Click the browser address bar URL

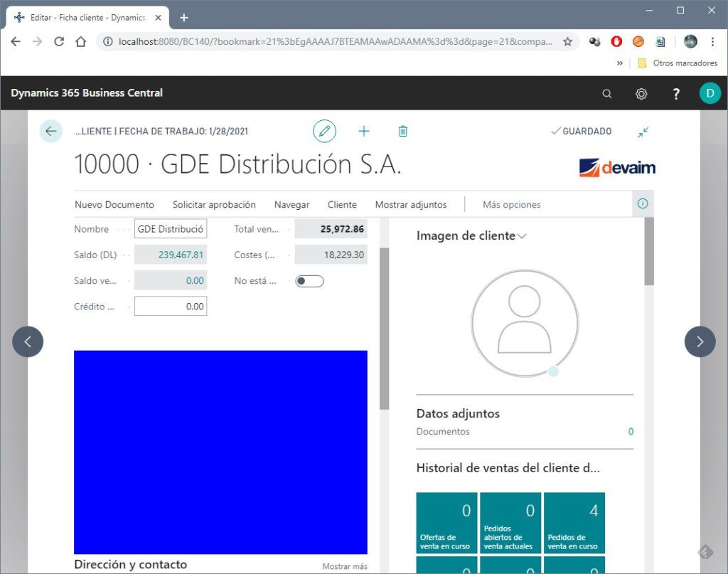point(336,42)
